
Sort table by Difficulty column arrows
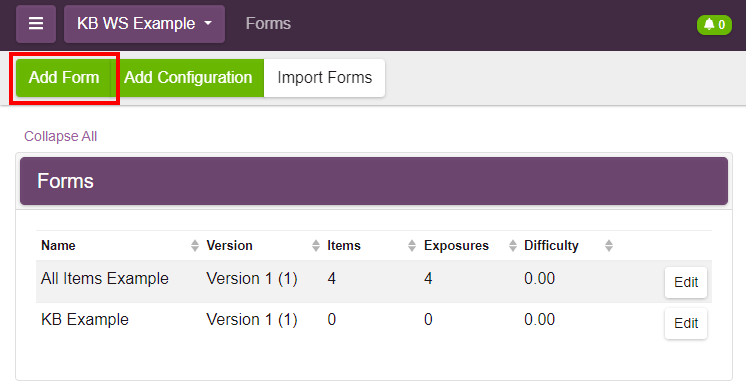coord(609,246)
